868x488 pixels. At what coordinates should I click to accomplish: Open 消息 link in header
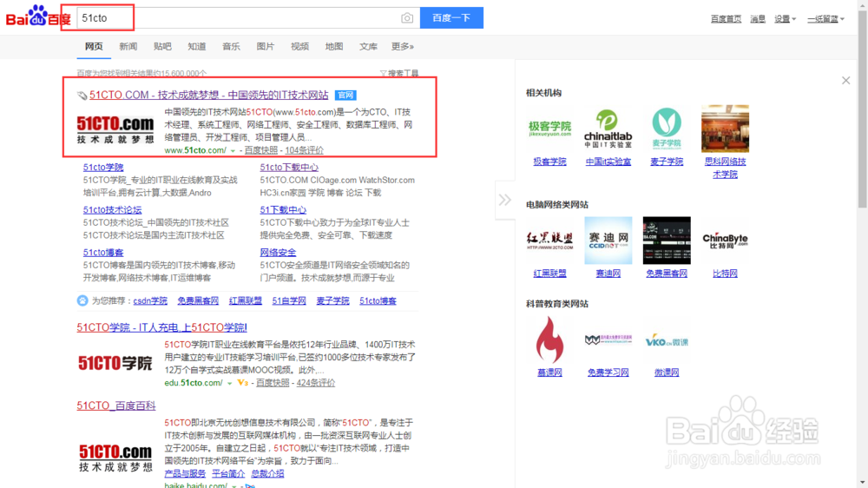point(757,19)
